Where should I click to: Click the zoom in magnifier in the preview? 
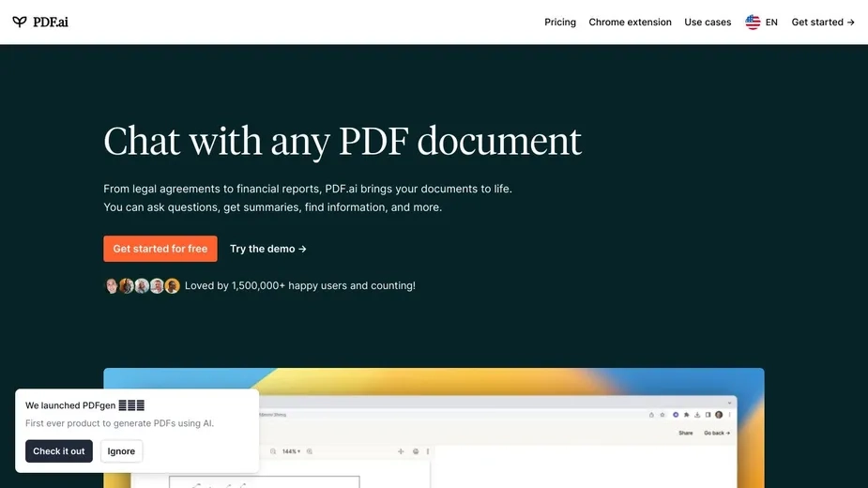[310, 451]
